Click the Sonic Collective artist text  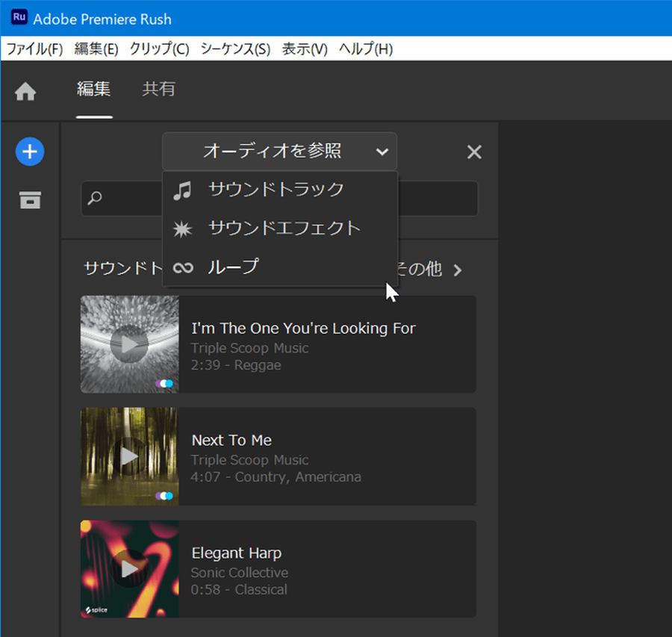(x=240, y=573)
